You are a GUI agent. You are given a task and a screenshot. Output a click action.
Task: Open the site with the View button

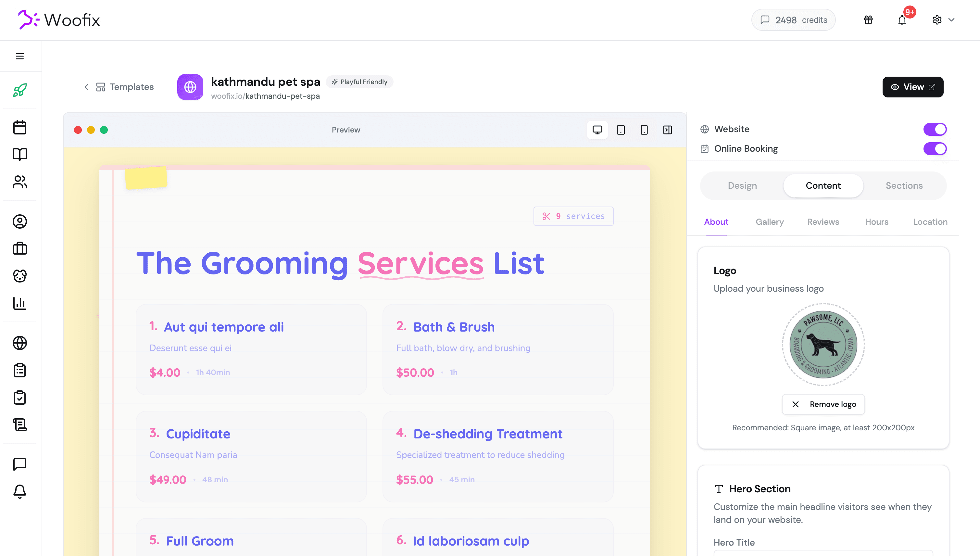point(912,87)
